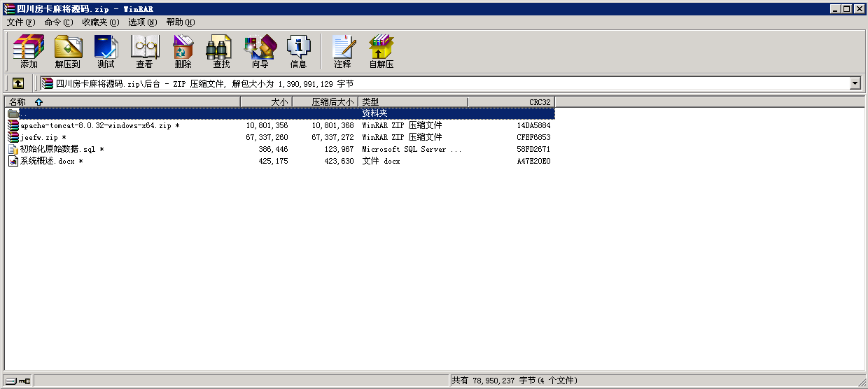Launch the Wizard (向导) tool

[260, 51]
